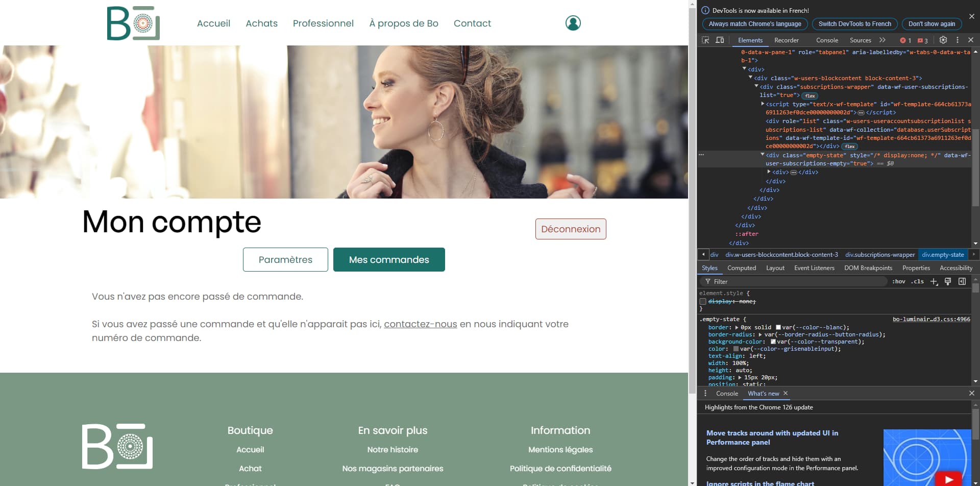Click the flex badge on subscriptions-wrapper div
Viewport: 980px width, 486px height.
click(x=810, y=95)
